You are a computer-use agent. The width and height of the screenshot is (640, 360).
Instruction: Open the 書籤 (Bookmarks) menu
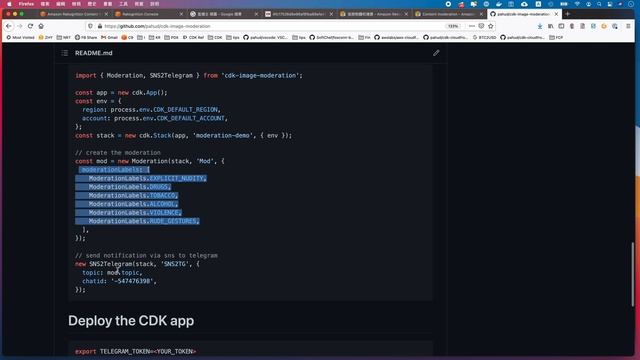point(108,4)
